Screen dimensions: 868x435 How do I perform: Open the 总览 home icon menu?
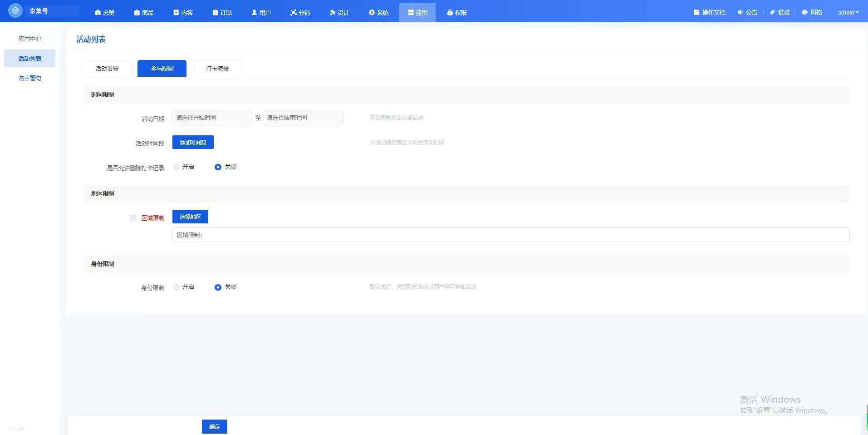104,13
